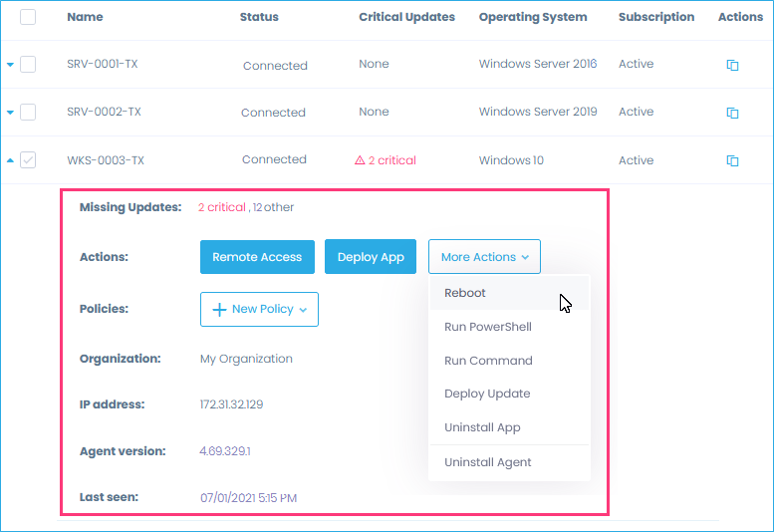Collapse the WKS-0003-TX row details

[x=11, y=160]
